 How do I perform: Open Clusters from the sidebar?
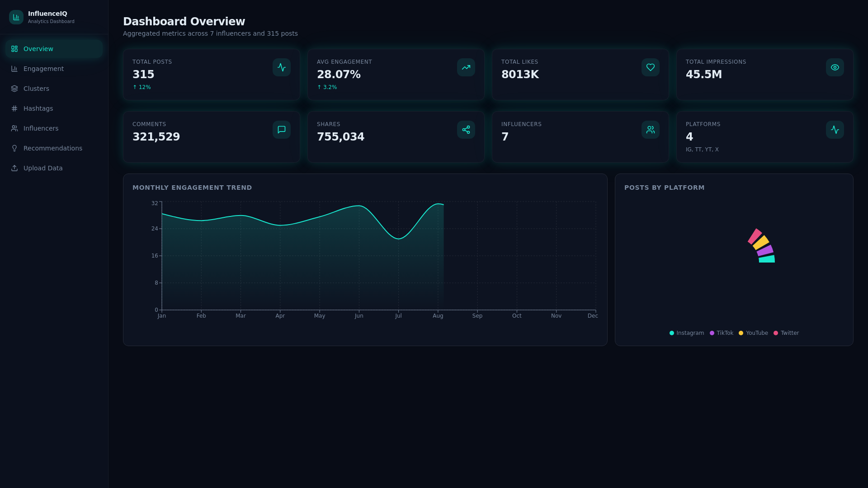(x=54, y=89)
